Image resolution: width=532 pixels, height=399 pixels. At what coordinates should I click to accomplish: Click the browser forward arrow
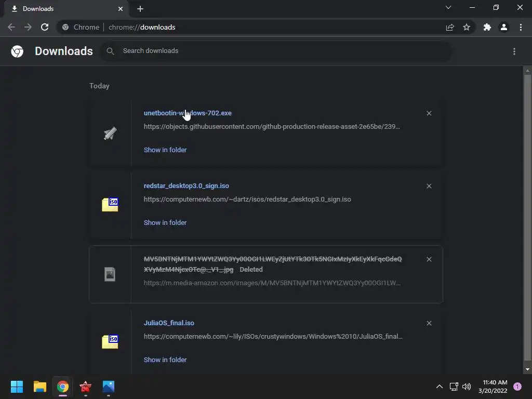(28, 27)
